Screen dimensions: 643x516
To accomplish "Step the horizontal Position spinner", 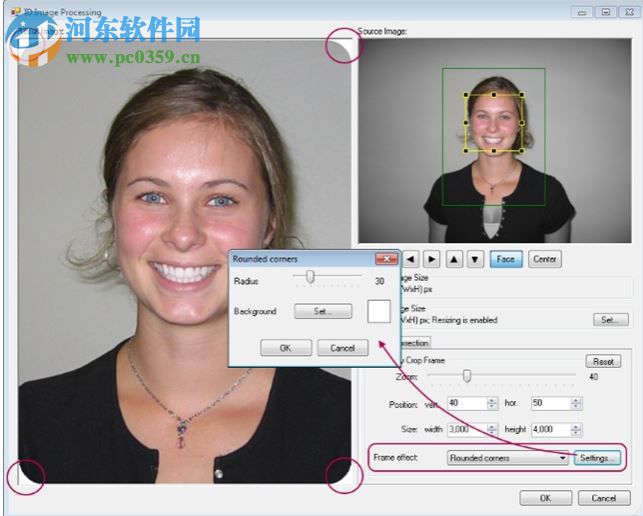I will tap(576, 403).
